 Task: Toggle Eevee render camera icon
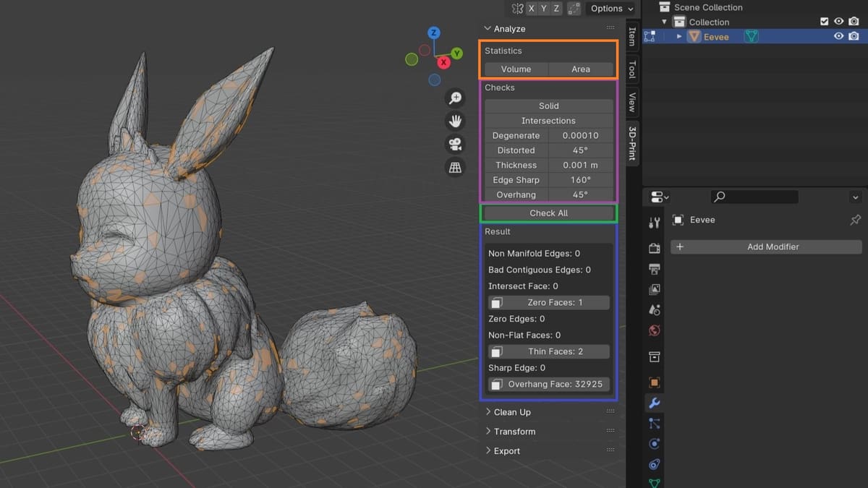coord(854,36)
